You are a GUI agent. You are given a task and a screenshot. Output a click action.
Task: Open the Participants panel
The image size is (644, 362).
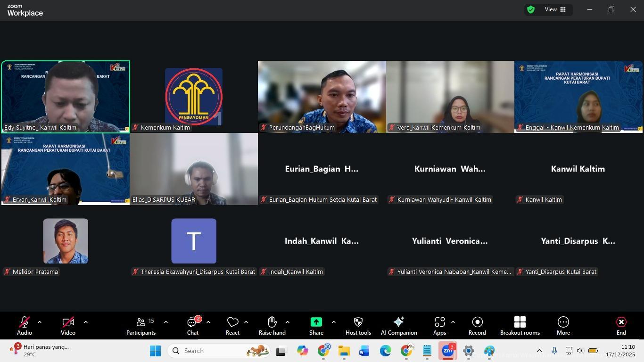[x=140, y=326]
